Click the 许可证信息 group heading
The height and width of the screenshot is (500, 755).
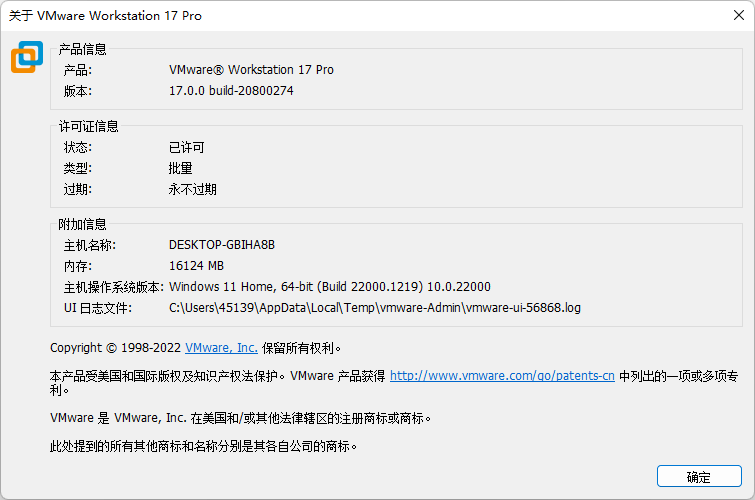coord(89,126)
